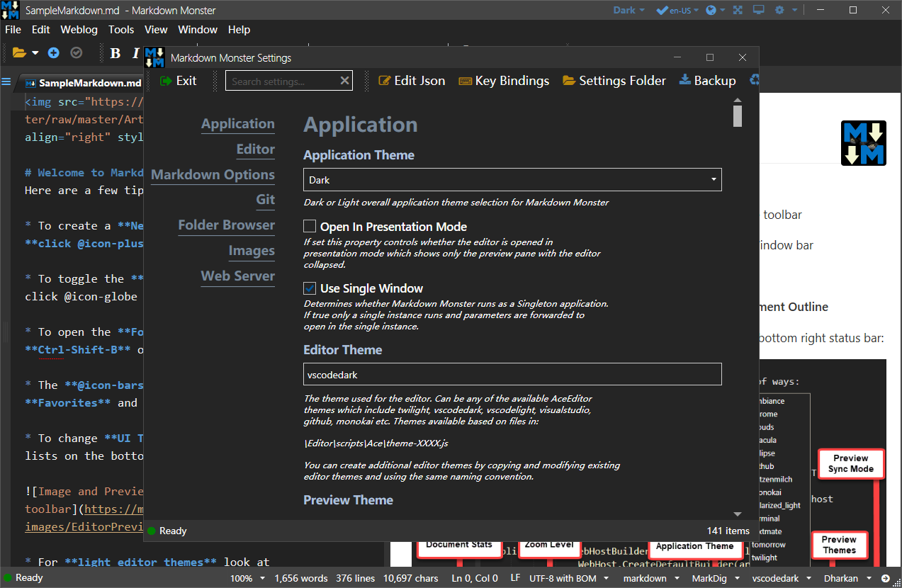This screenshot has width=902, height=588.
Task: Open the Weblog menu
Action: coord(79,30)
